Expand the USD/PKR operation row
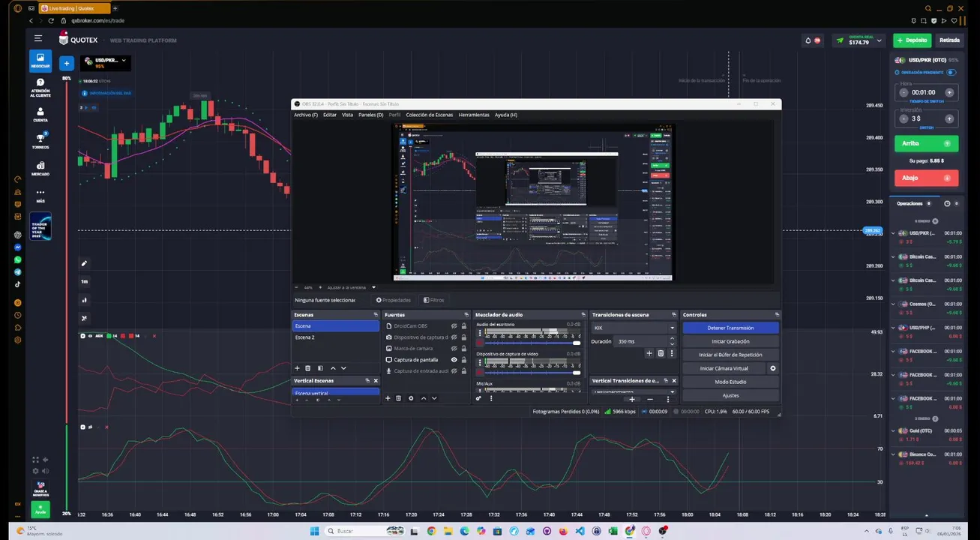This screenshot has height=540, width=980. tap(894, 233)
